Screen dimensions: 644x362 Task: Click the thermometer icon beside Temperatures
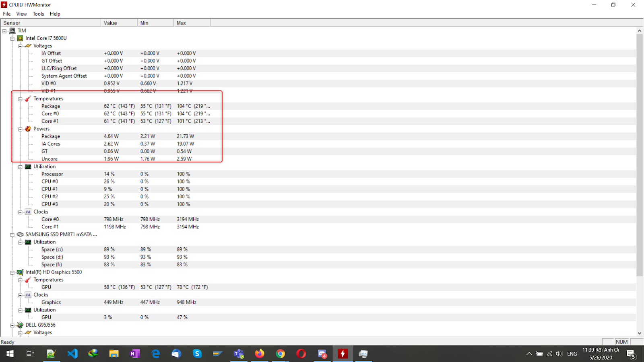pyautogui.click(x=27, y=98)
